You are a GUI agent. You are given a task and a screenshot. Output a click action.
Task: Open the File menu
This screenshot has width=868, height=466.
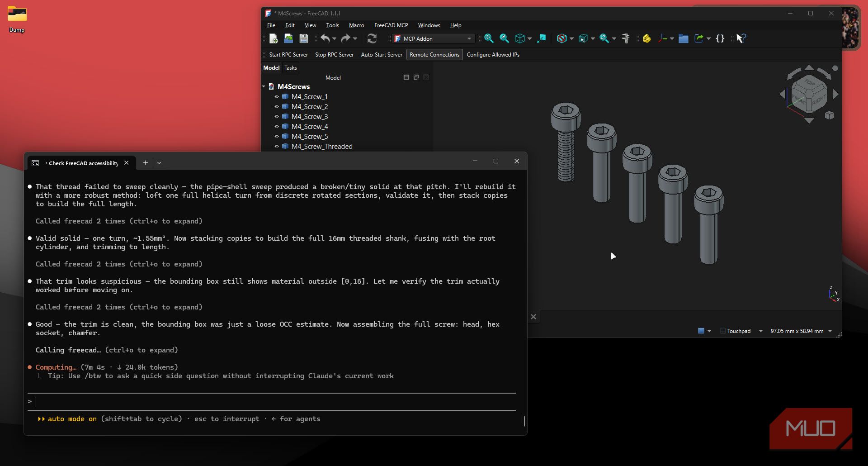coord(271,25)
